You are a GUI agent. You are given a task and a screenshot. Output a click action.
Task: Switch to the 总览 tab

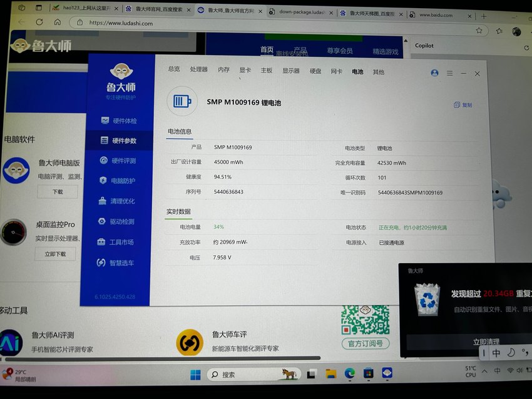coord(174,69)
